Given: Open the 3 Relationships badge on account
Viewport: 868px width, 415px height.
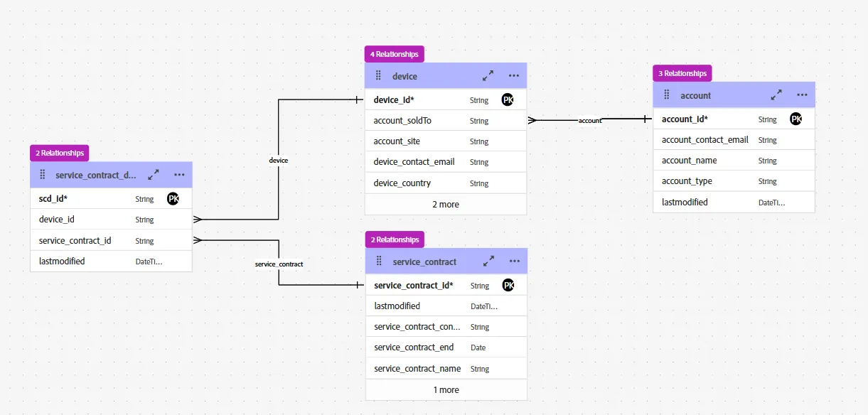Looking at the screenshot, I should point(682,73).
